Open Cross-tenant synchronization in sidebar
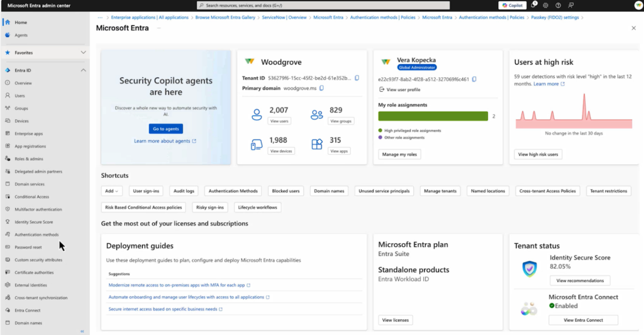The width and height of the screenshot is (644, 335). (x=41, y=298)
